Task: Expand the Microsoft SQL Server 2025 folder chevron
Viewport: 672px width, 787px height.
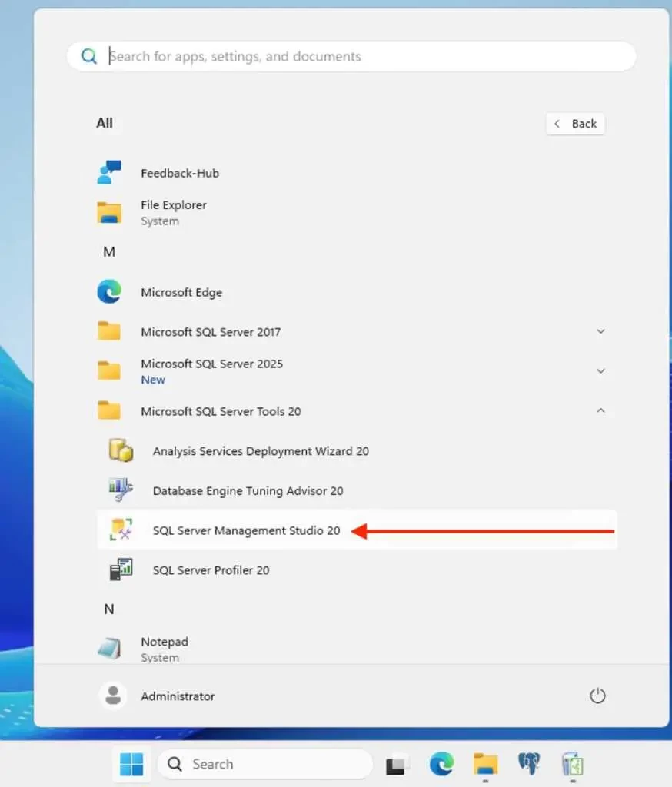Action: tap(600, 371)
